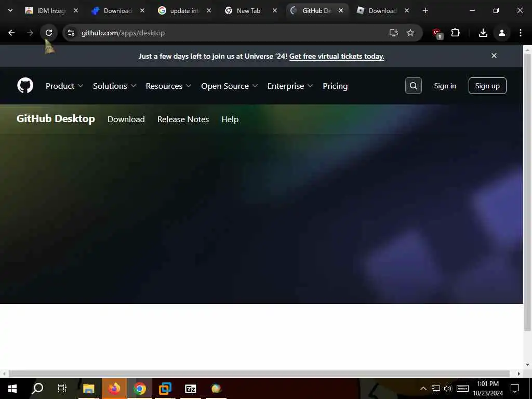Follow Get free virtual tickets today link
Screen dimensions: 532x399
[337, 56]
